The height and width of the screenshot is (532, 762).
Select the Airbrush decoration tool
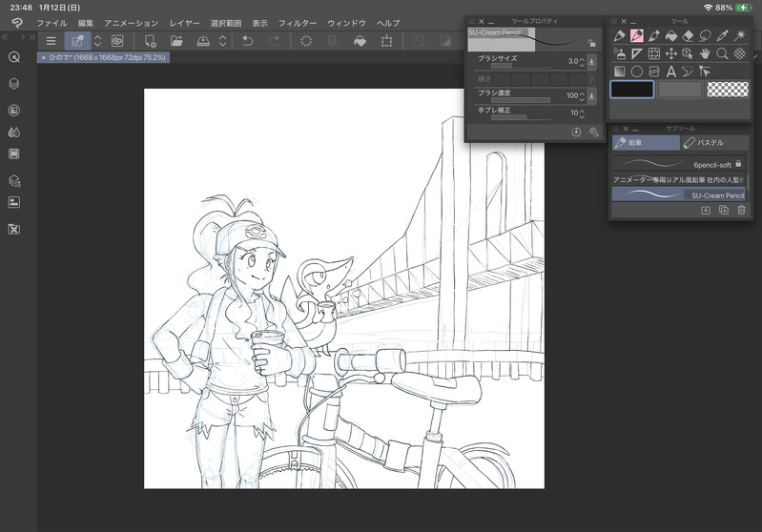[x=619, y=53]
